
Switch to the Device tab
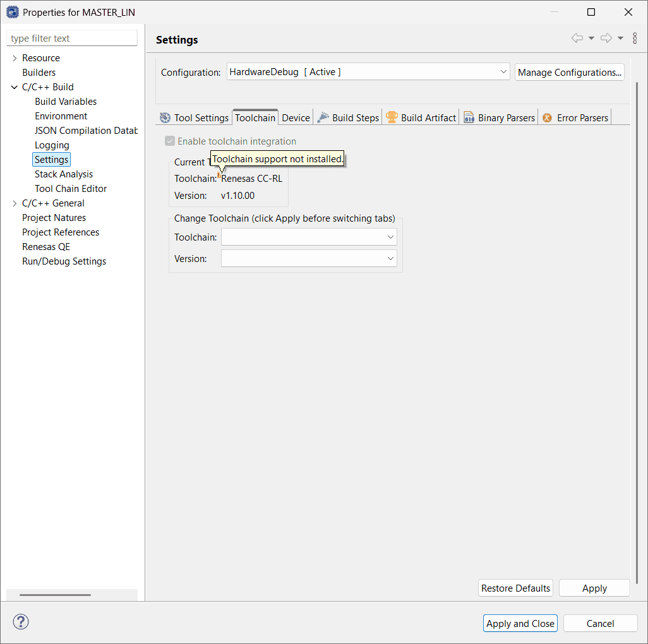296,117
